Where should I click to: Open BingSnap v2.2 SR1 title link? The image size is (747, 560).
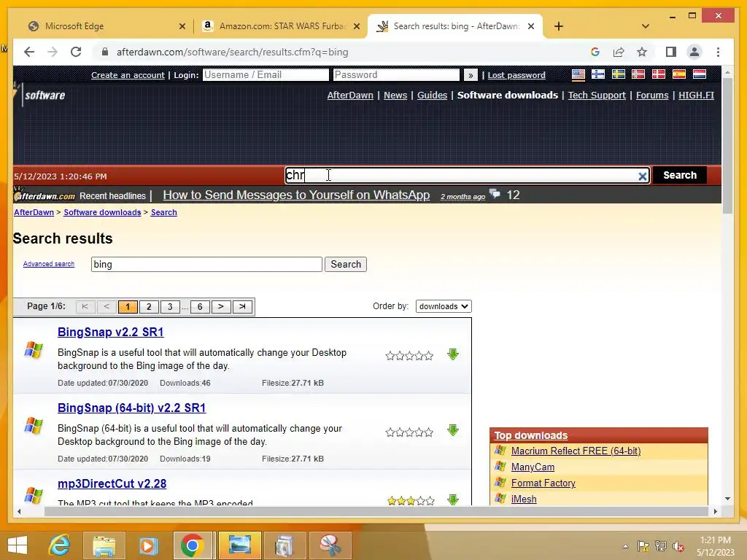[x=111, y=332]
